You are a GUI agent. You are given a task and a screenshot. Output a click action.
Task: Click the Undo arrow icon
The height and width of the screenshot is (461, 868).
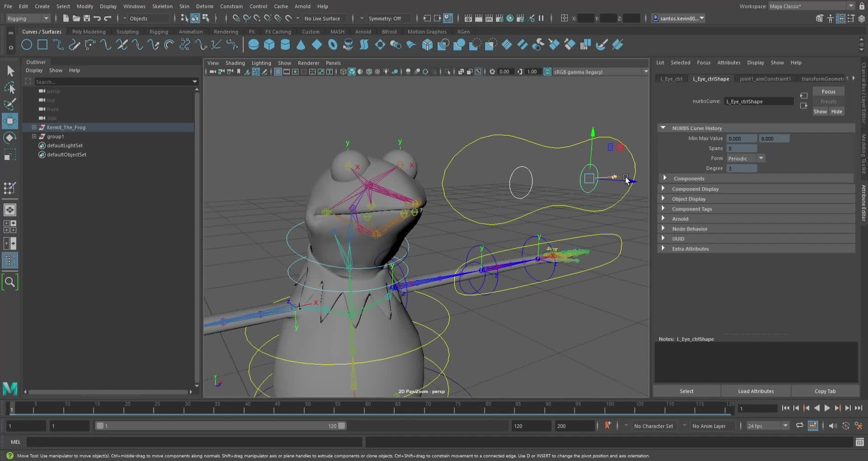(97, 18)
